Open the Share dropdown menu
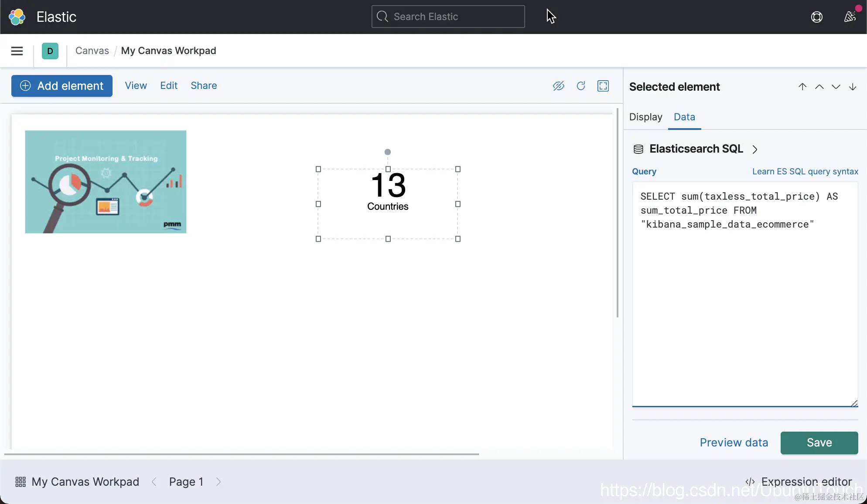This screenshot has width=867, height=504. [x=204, y=85]
